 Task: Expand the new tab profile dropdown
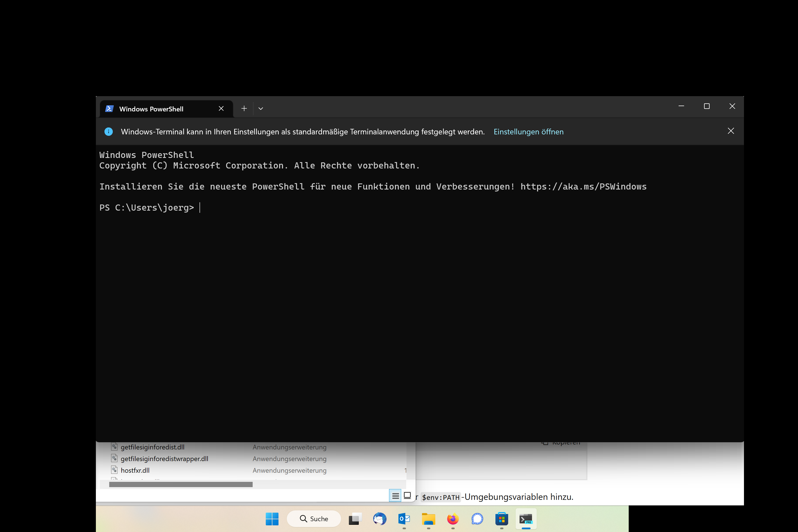pyautogui.click(x=260, y=109)
